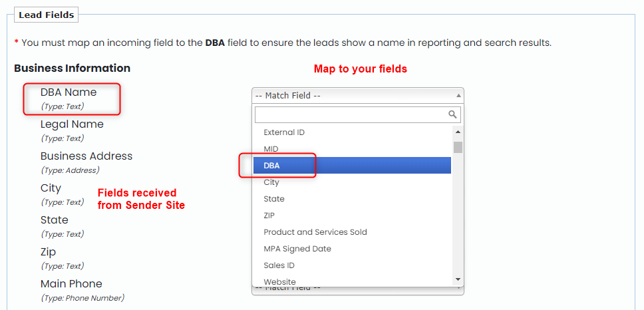Click the Lead Fields section legend

point(46,15)
